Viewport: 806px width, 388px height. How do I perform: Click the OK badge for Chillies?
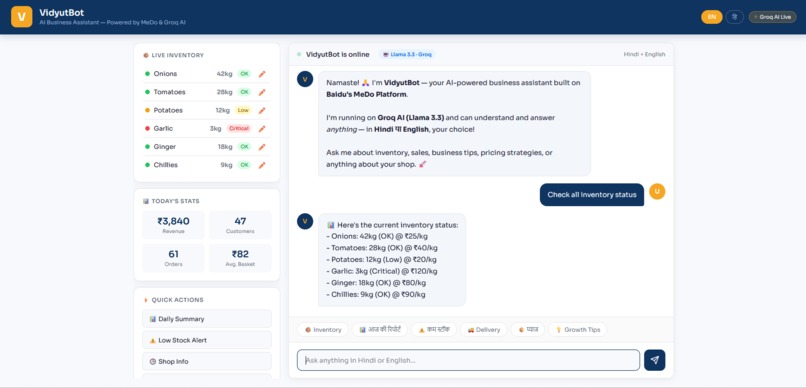pos(244,165)
